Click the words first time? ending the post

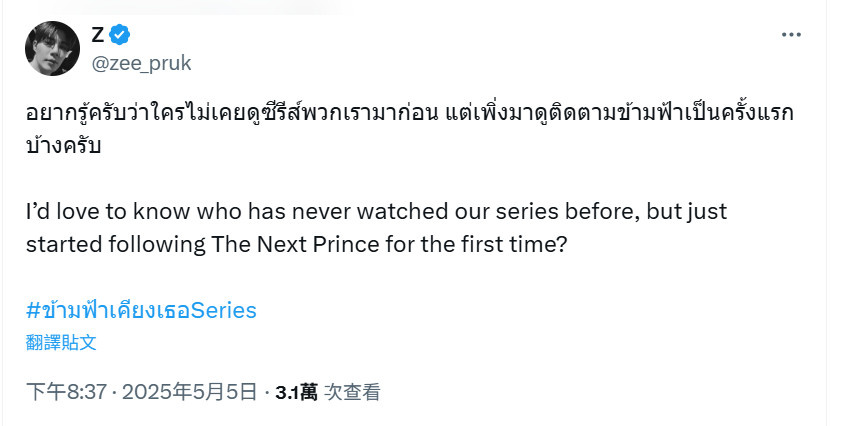(514, 245)
